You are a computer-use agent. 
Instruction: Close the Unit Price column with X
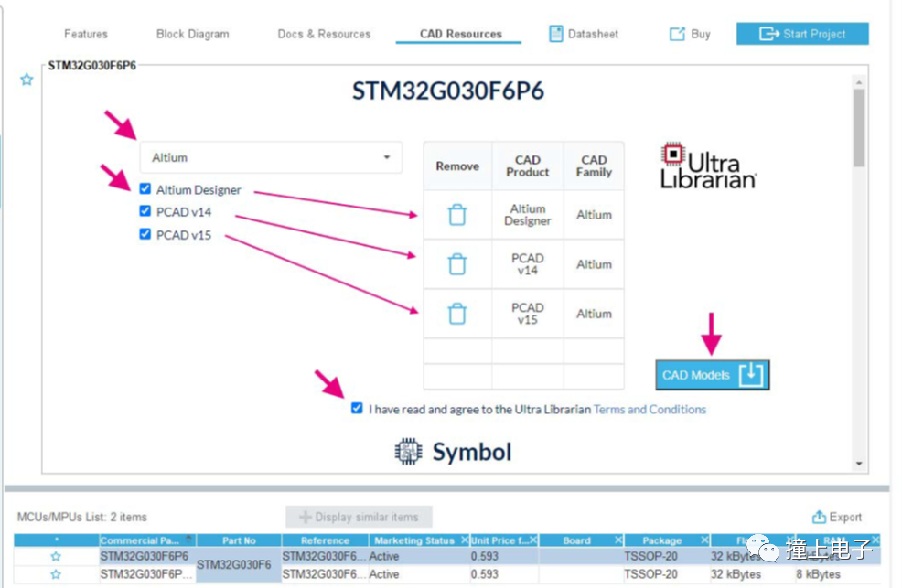(x=533, y=540)
